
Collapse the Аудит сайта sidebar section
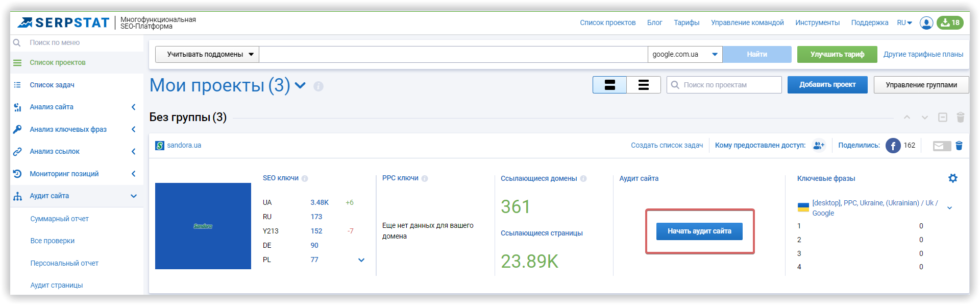(134, 196)
